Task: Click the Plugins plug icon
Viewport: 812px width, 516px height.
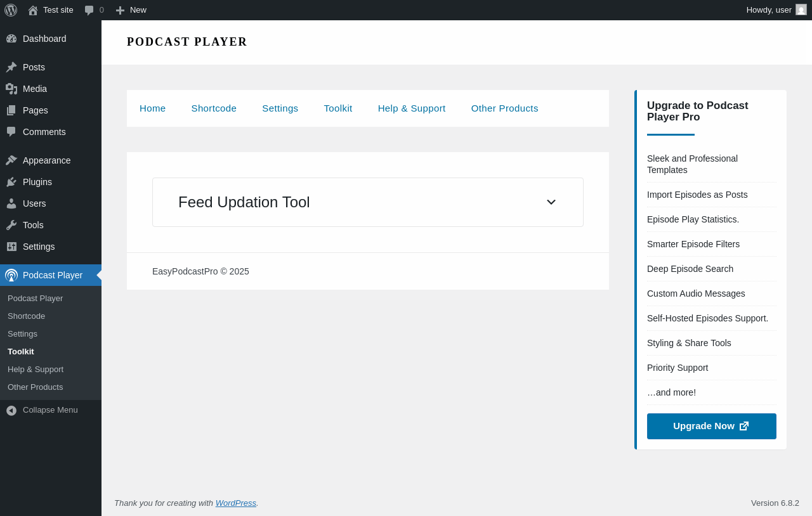Action: [x=11, y=182]
